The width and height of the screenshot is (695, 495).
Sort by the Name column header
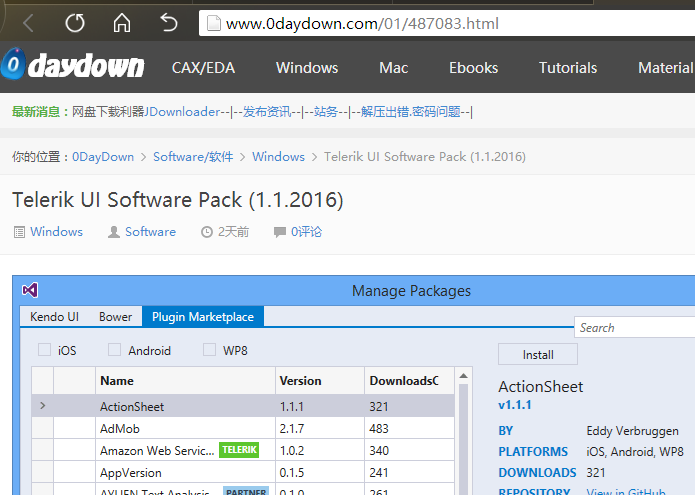tap(185, 381)
